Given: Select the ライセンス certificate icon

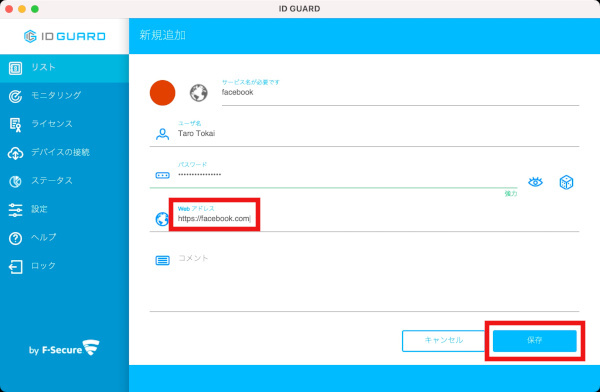Looking at the screenshot, I should [15, 125].
